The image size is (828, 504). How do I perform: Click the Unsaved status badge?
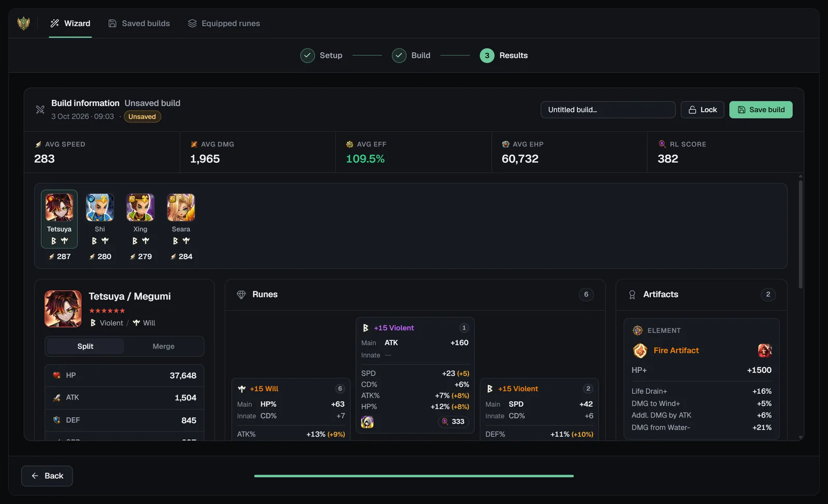[x=142, y=116]
